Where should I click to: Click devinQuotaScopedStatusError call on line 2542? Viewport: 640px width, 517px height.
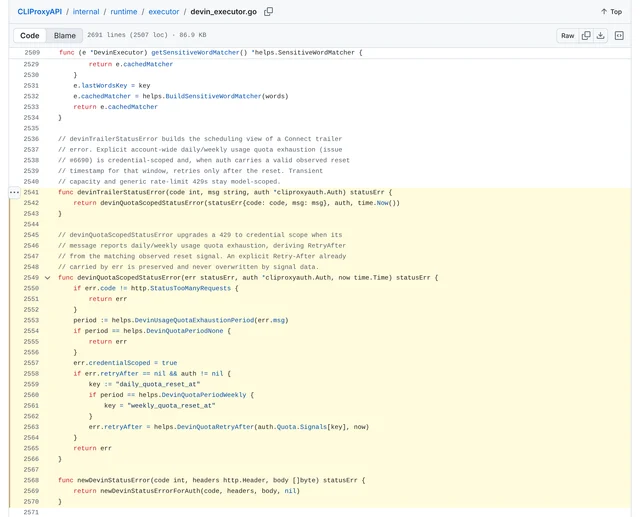click(152, 203)
